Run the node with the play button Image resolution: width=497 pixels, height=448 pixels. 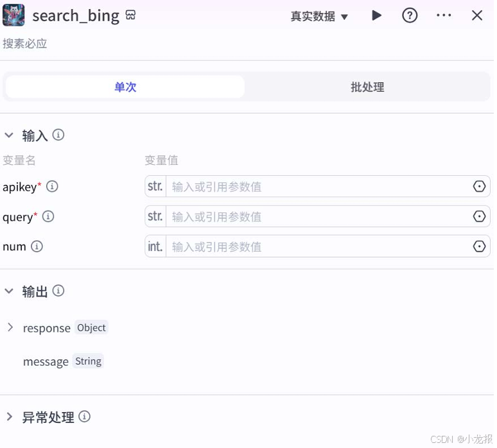(376, 15)
